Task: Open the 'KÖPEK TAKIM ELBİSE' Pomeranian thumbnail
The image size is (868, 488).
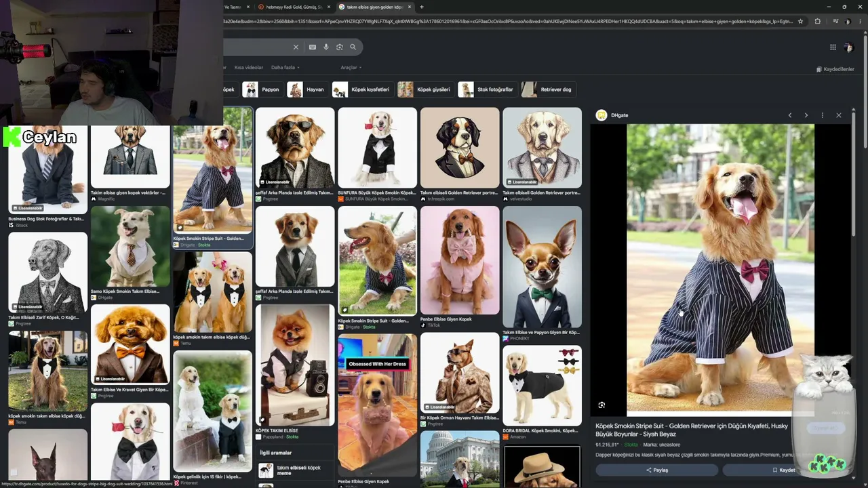Action: [295, 365]
